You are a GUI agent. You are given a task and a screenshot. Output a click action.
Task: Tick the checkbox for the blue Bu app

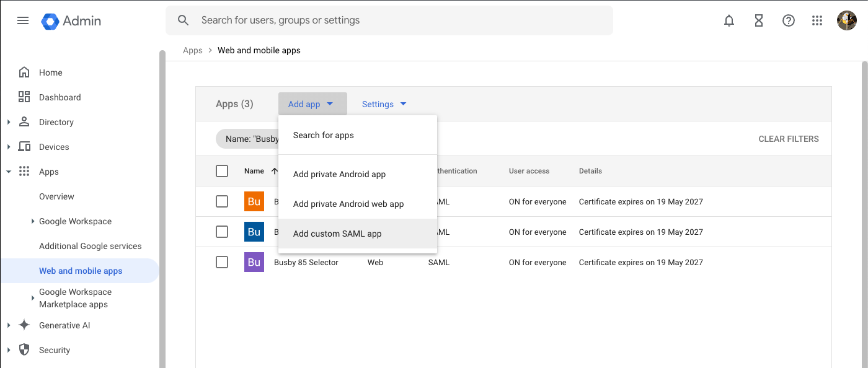pyautogui.click(x=222, y=232)
